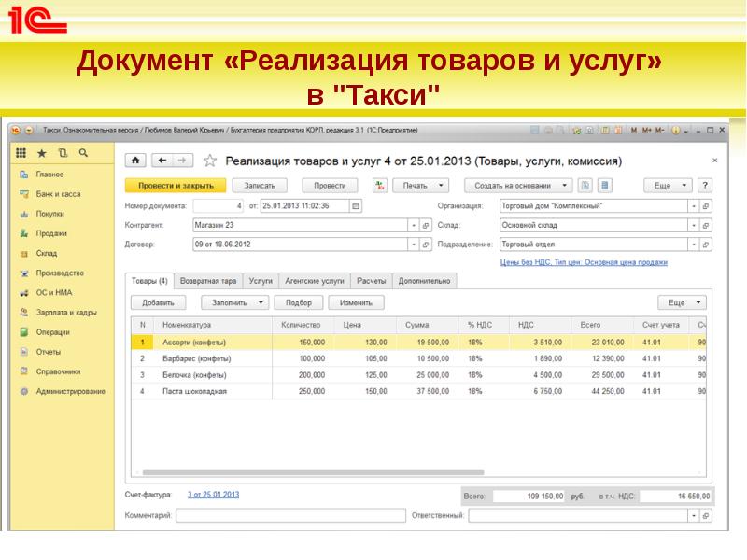Open Ответственный record icon
Screen dimensions: 747x560
point(706,516)
